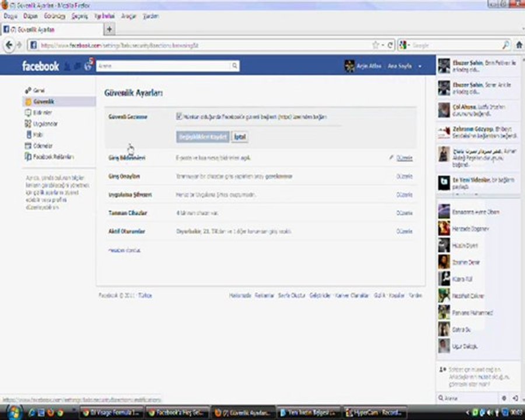Click the Firefox back arrow button

pyautogui.click(x=9, y=45)
